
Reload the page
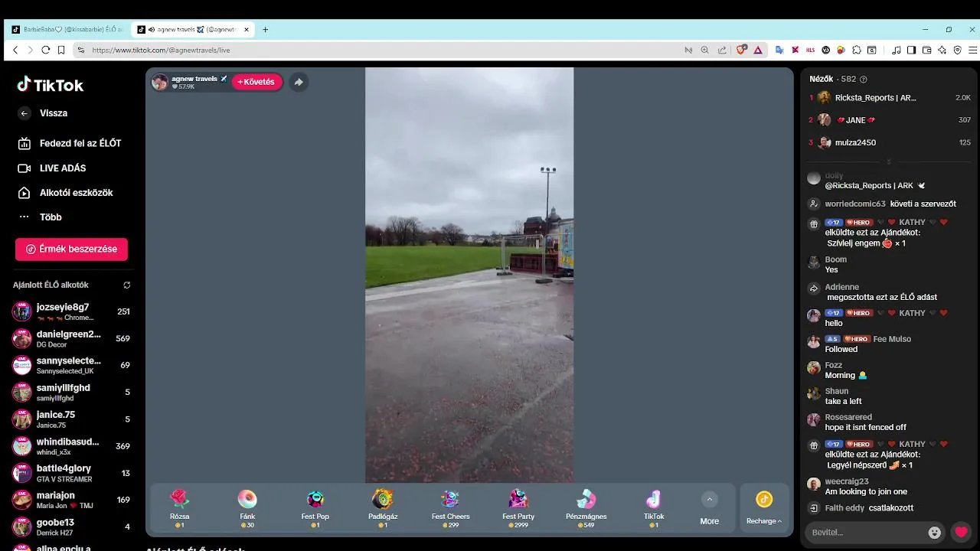point(46,50)
